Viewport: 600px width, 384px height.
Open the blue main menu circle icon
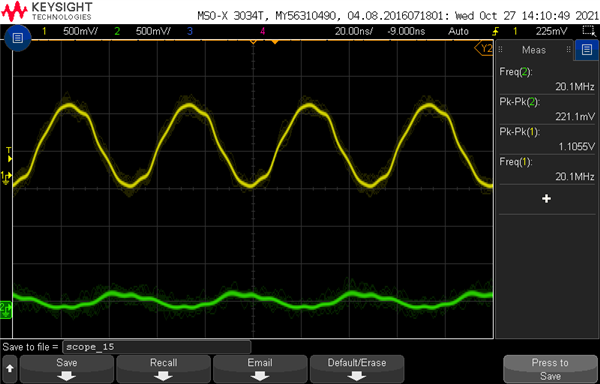point(17,38)
